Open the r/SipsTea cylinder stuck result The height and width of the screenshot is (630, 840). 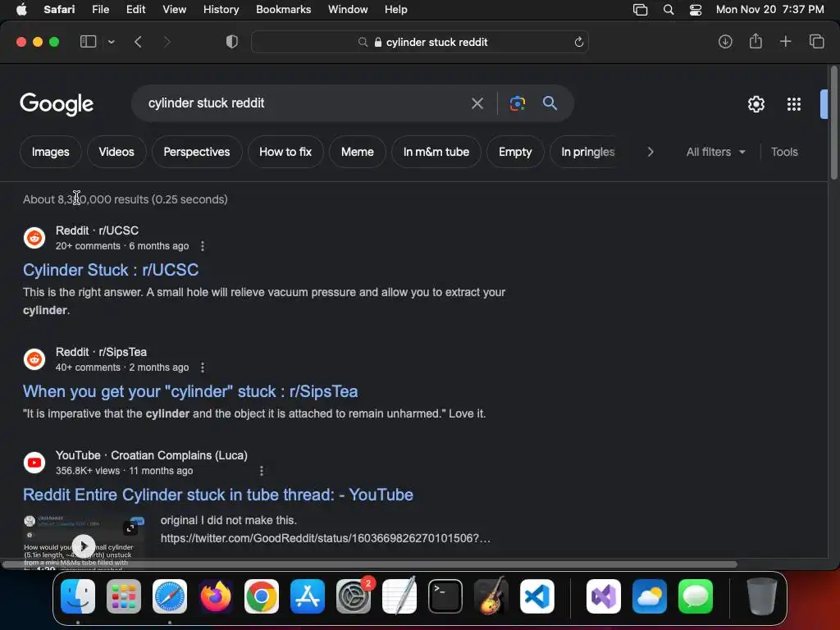pos(190,391)
